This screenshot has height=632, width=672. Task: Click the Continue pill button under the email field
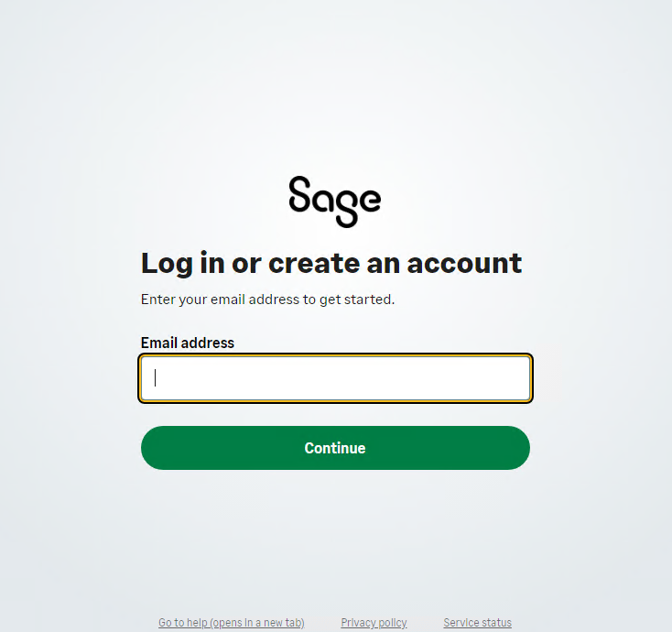click(x=336, y=448)
